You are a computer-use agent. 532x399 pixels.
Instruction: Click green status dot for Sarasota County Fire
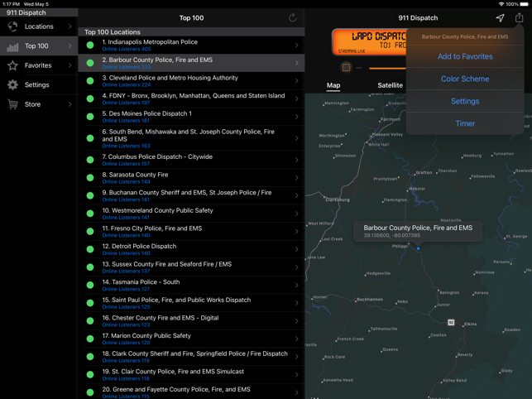90,178
